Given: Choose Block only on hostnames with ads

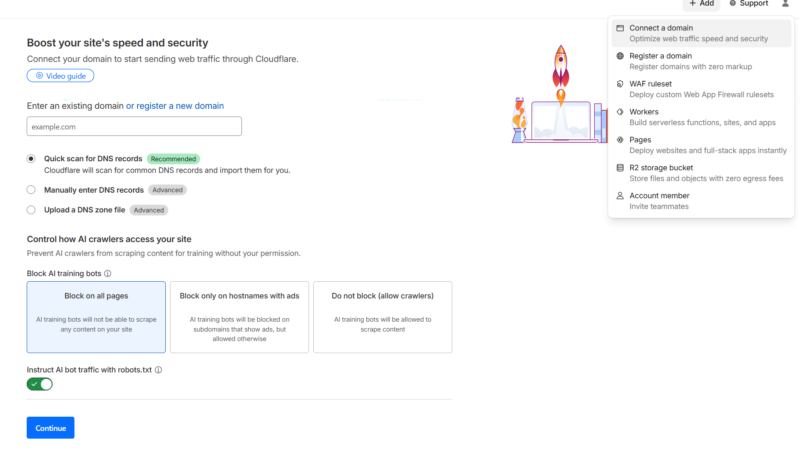Looking at the screenshot, I should coord(239,317).
